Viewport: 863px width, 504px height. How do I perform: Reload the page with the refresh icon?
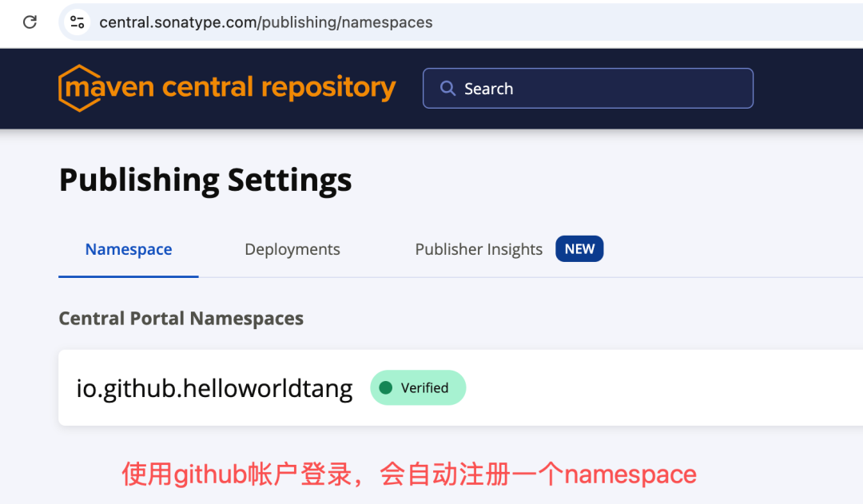pyautogui.click(x=30, y=22)
